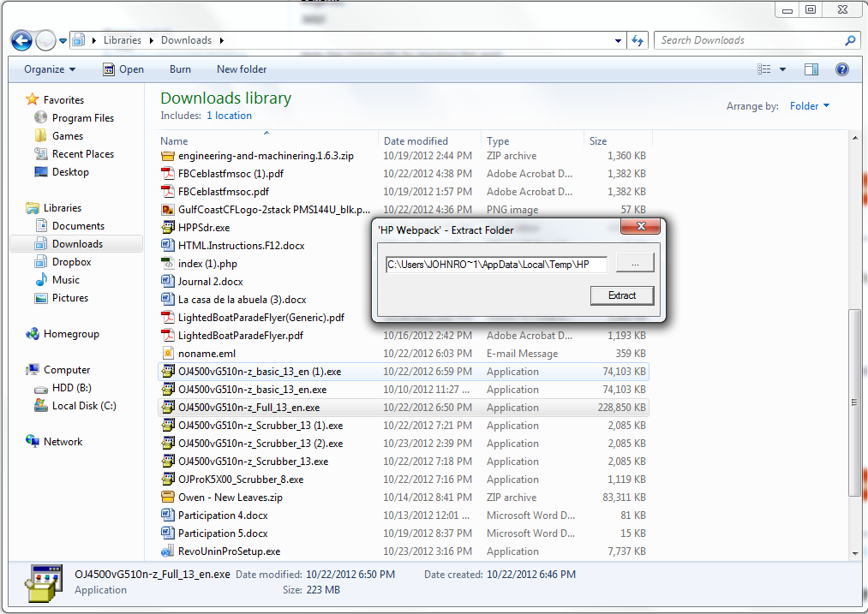The image size is (868, 614).
Task: Expand the Arrange by Folder dropdown
Action: click(x=810, y=106)
